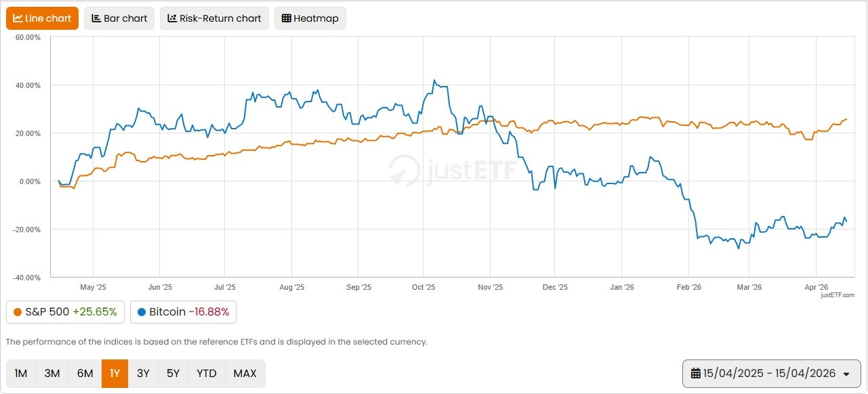The image size is (868, 394).
Task: Select the MAX time range
Action: pyautogui.click(x=245, y=374)
